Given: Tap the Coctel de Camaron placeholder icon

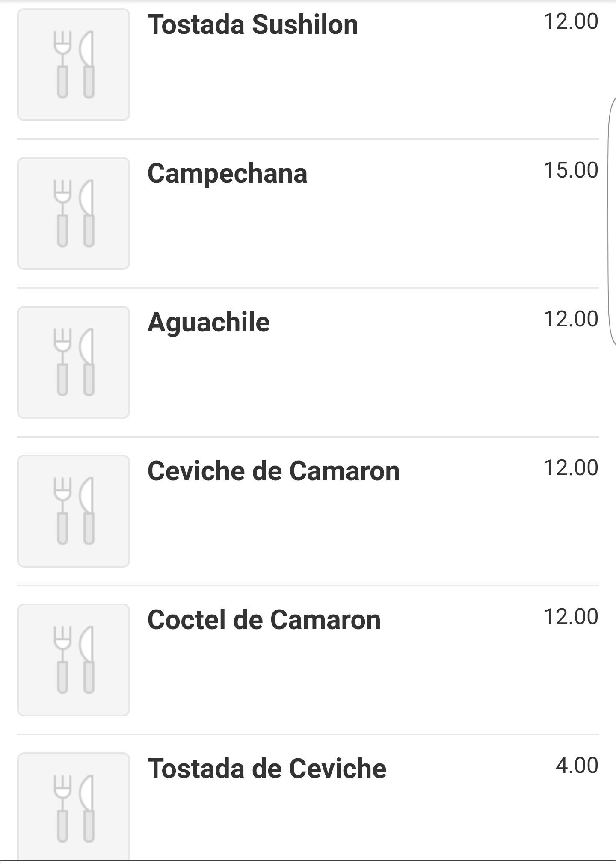Looking at the screenshot, I should [x=74, y=660].
